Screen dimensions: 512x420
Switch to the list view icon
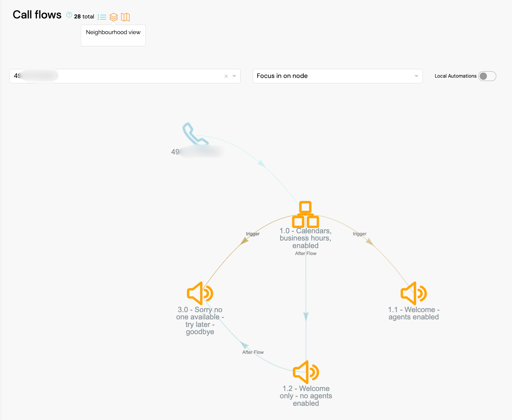[102, 17]
